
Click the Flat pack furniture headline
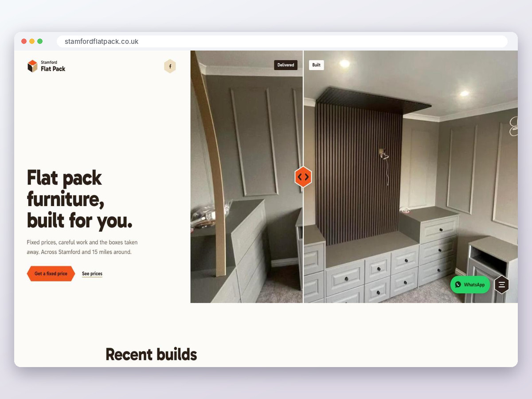(x=80, y=199)
